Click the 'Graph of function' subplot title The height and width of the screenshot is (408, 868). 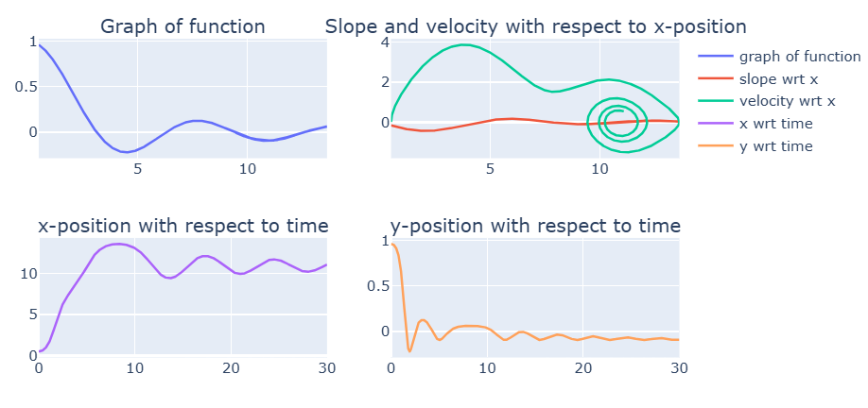tap(182, 27)
